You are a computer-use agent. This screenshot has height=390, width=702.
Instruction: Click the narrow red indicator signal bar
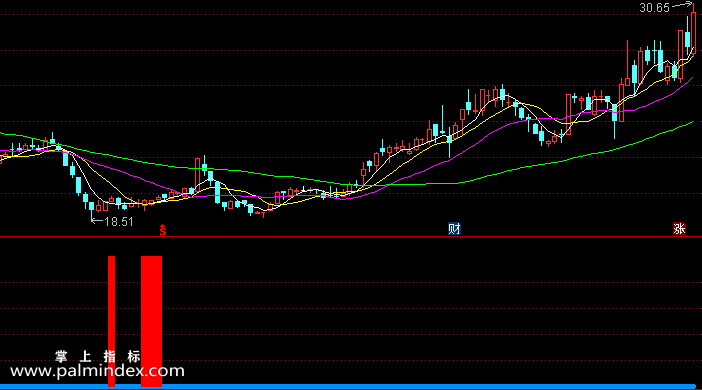[111, 321]
